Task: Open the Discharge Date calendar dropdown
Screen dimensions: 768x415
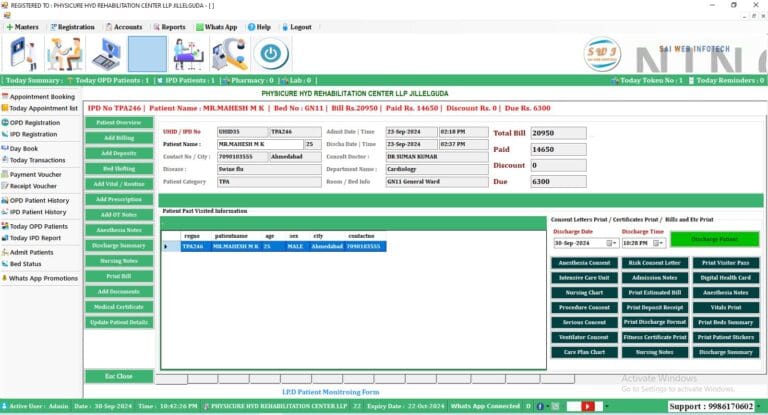Action: (611, 243)
